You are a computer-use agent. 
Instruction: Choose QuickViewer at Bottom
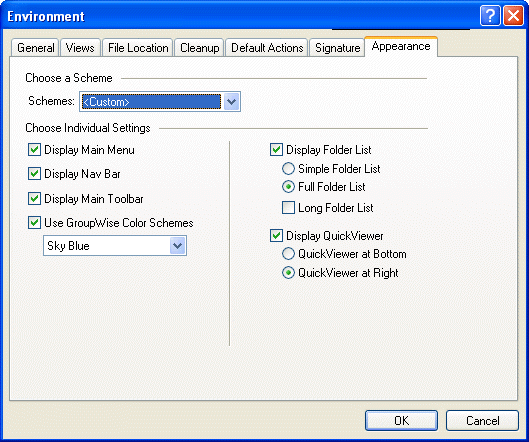click(x=288, y=254)
